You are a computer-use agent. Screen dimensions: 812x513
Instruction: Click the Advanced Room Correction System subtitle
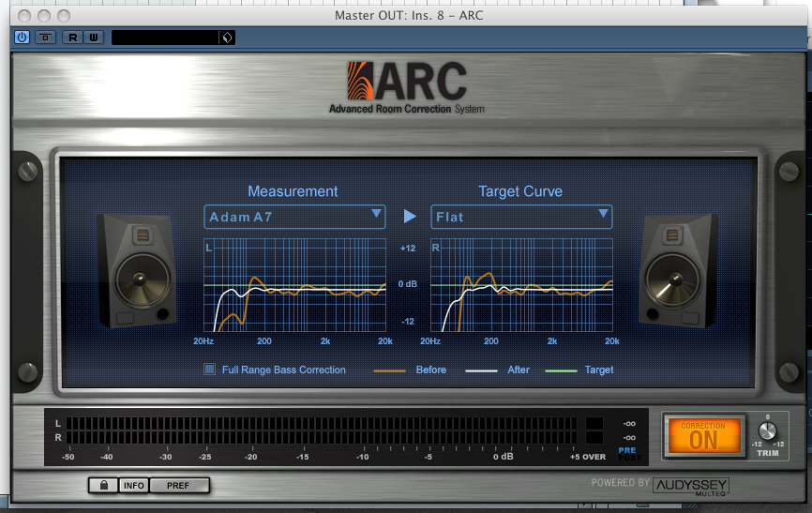407,109
